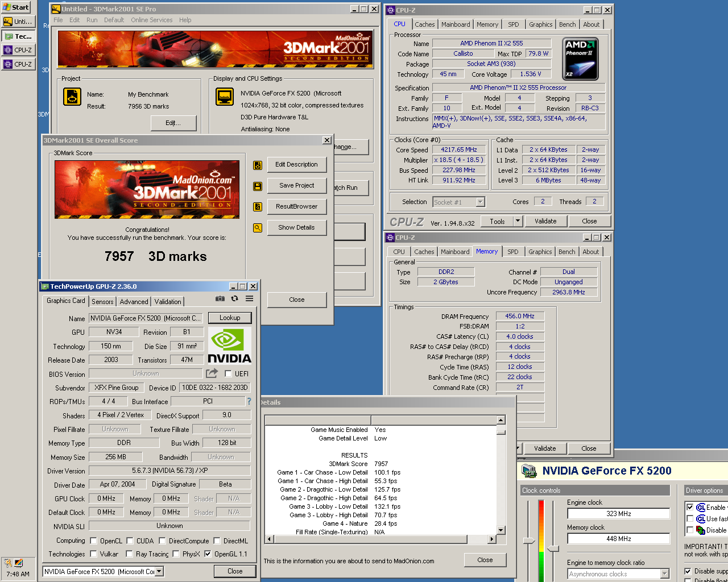Click the AMD Phenom II logo in CPU-Z
Screen dimensions: 728x582
point(580,59)
